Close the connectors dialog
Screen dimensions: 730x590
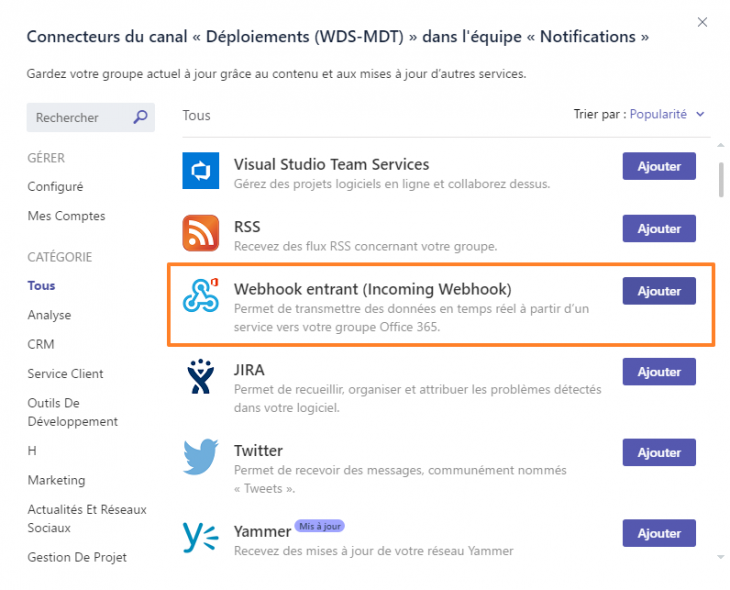(x=702, y=22)
